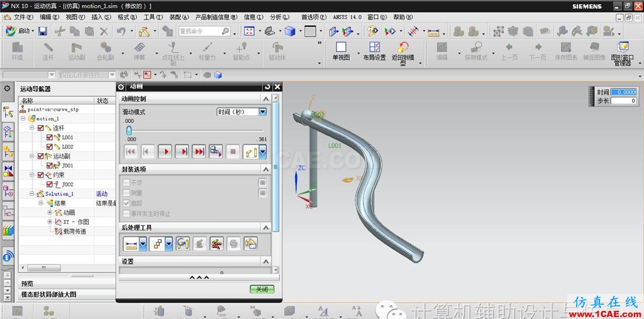Uncheck the J002 constraint checkbox
The image size is (644, 319).
50,184
